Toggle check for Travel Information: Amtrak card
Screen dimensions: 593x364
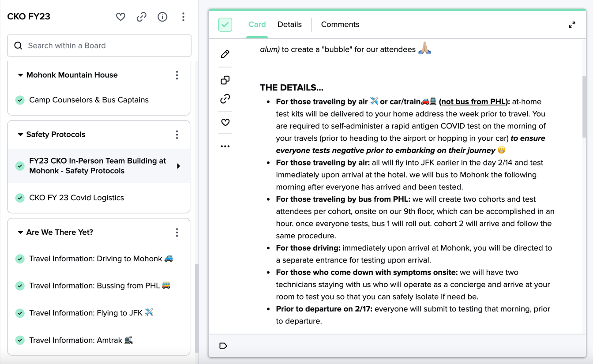tap(20, 340)
